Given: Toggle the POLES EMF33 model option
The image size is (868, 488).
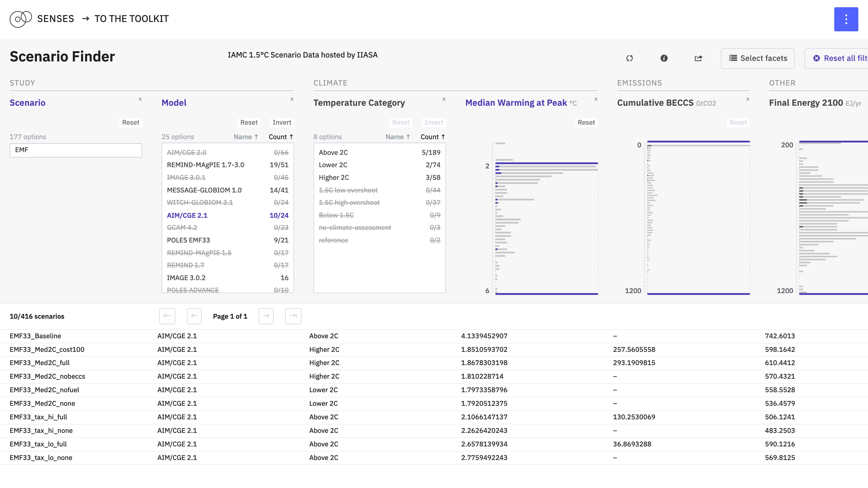Looking at the screenshot, I should pyautogui.click(x=188, y=240).
